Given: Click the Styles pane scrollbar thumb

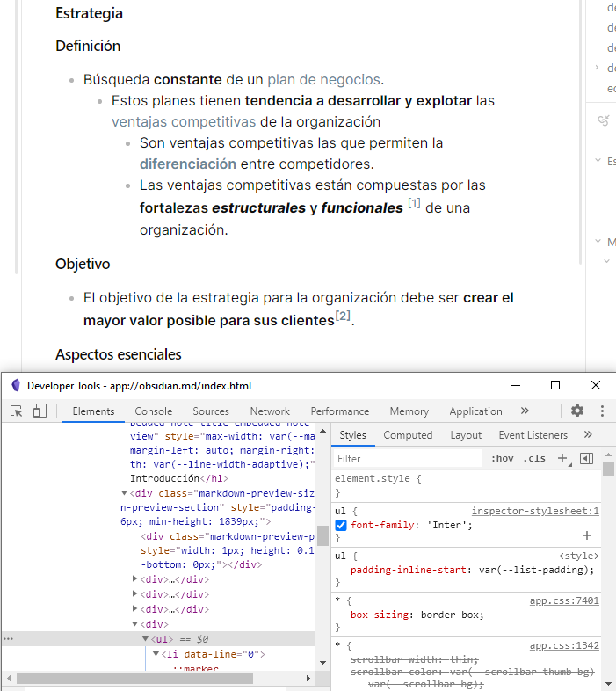Looking at the screenshot, I should pyautogui.click(x=608, y=469).
